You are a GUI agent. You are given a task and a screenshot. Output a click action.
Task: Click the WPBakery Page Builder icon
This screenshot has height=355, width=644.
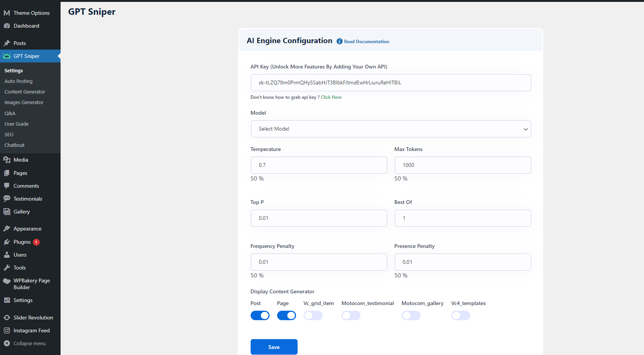pyautogui.click(x=7, y=281)
